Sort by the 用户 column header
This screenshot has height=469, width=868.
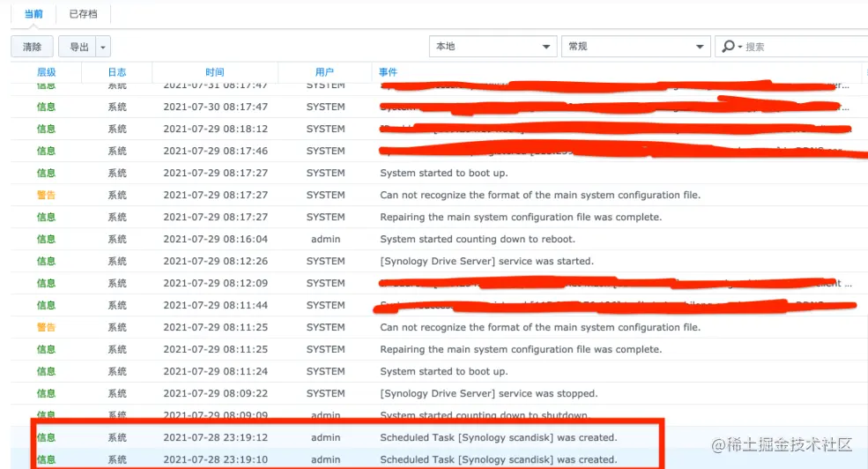pos(325,72)
